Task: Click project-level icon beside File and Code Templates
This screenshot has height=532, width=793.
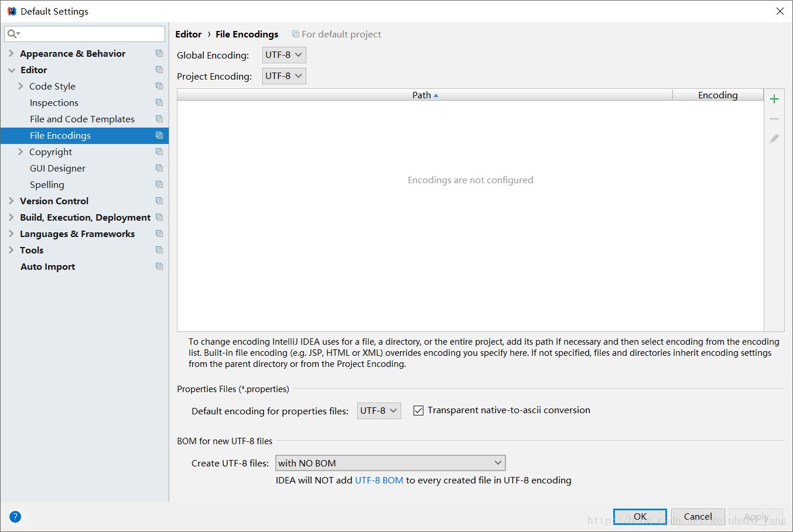Action: tap(159, 119)
